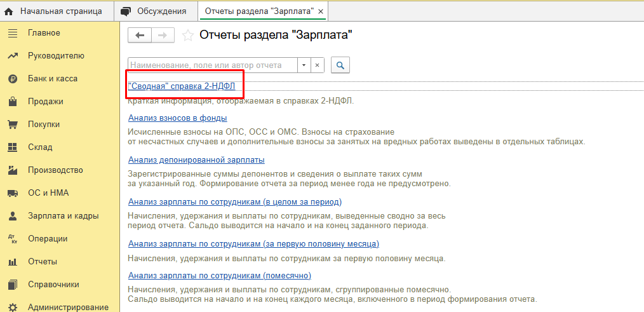The width and height of the screenshot is (644, 312).
Task: Click the Зарплата и кадры person icon
Action: click(13, 216)
